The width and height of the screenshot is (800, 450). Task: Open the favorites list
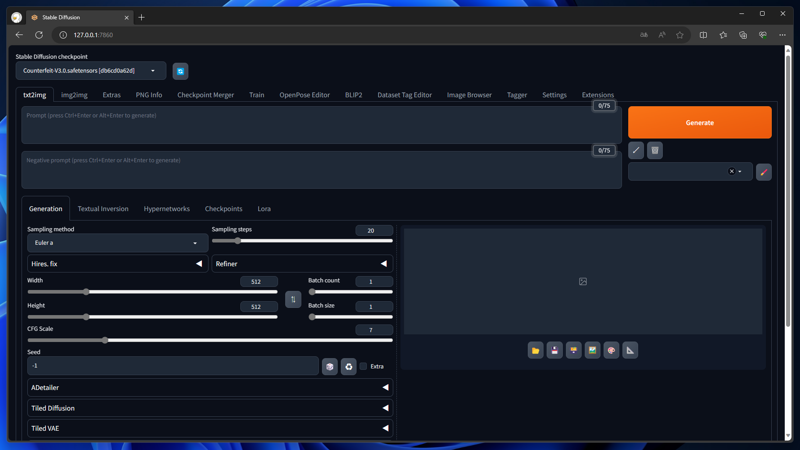(723, 35)
